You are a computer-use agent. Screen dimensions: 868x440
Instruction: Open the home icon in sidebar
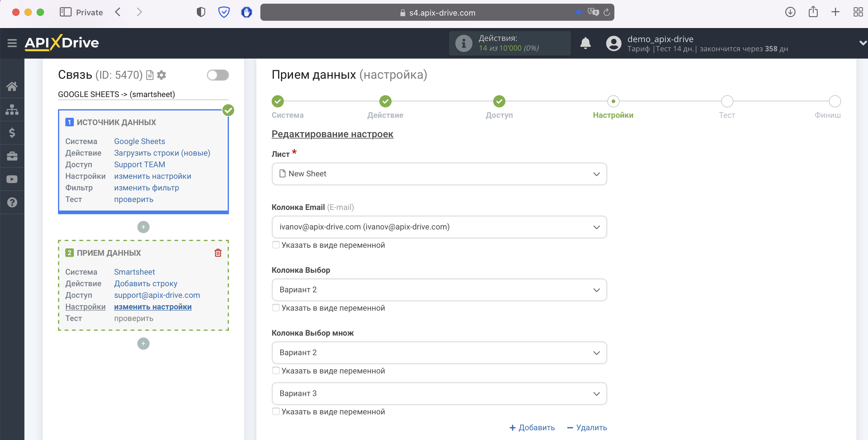(12, 86)
